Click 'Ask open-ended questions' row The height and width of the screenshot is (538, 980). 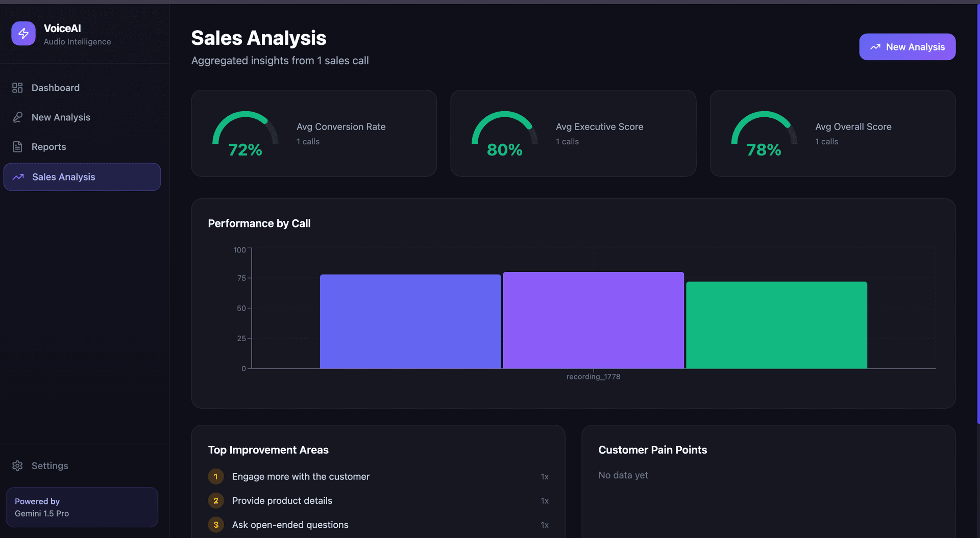click(x=378, y=525)
